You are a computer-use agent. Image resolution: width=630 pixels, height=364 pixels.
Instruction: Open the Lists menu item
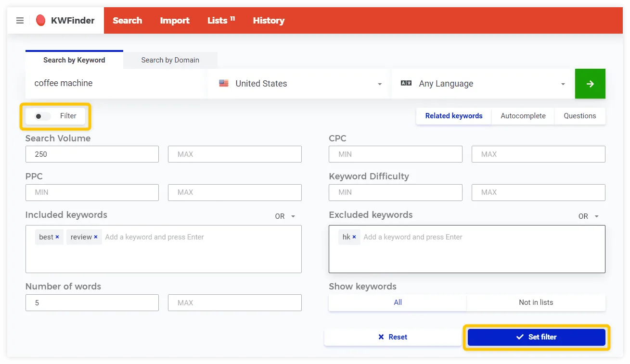[221, 21]
